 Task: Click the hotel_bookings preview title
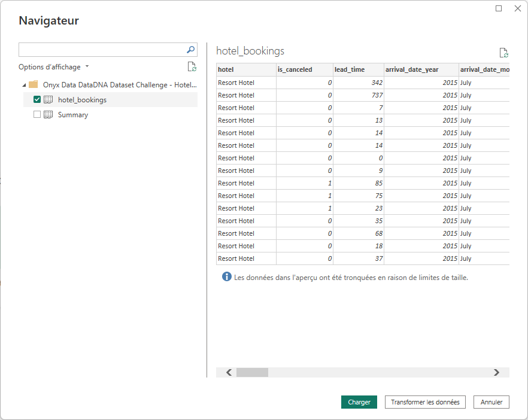pos(250,51)
